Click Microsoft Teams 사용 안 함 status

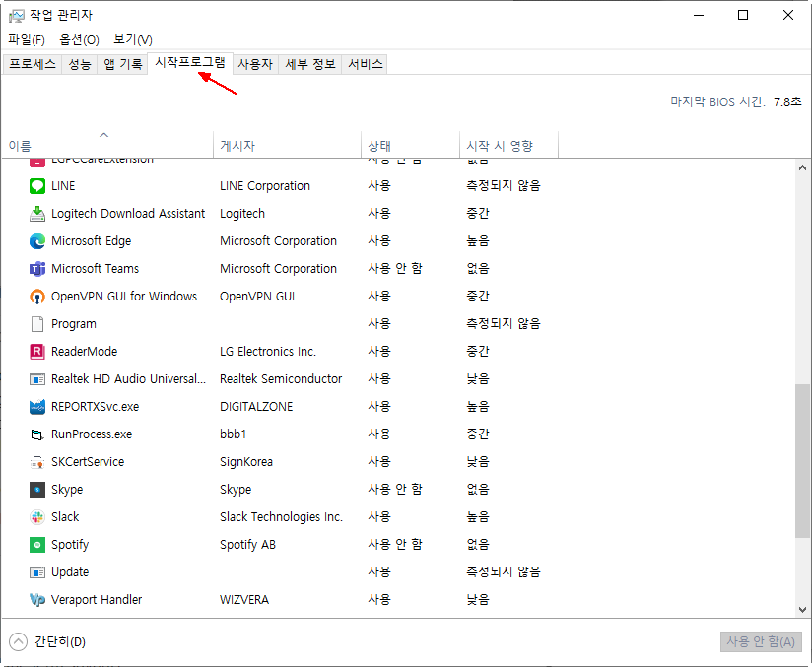394,268
